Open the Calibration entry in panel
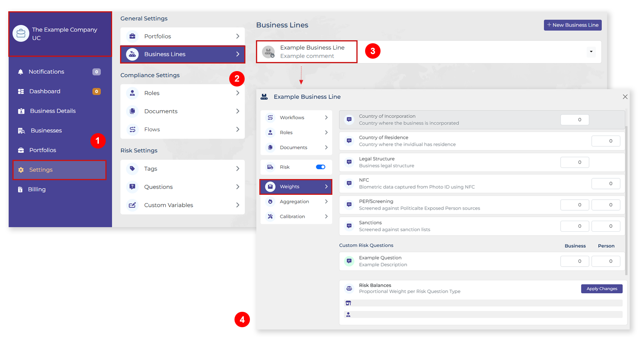The height and width of the screenshot is (343, 644). (296, 216)
